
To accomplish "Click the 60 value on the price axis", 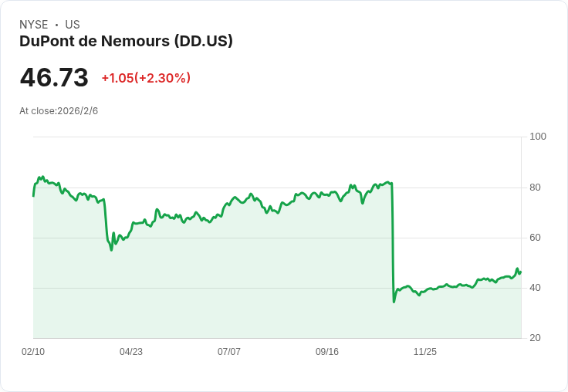I will point(535,238).
